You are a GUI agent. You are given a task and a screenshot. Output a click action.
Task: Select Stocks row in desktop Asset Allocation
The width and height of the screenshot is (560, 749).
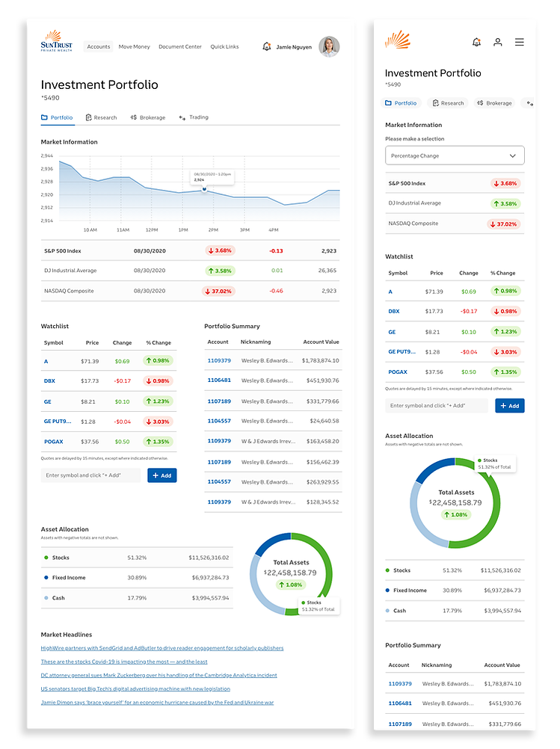click(x=137, y=558)
